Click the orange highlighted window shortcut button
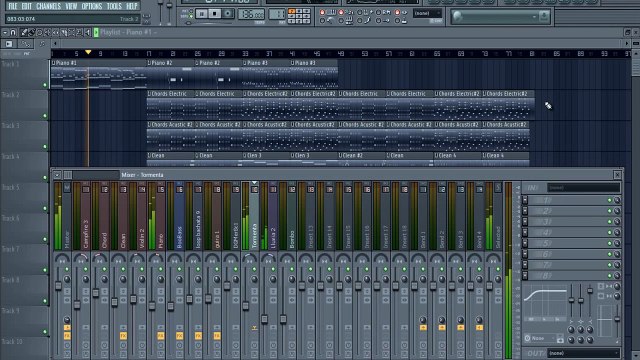Screen dimensions: 640x360 [292, 11]
